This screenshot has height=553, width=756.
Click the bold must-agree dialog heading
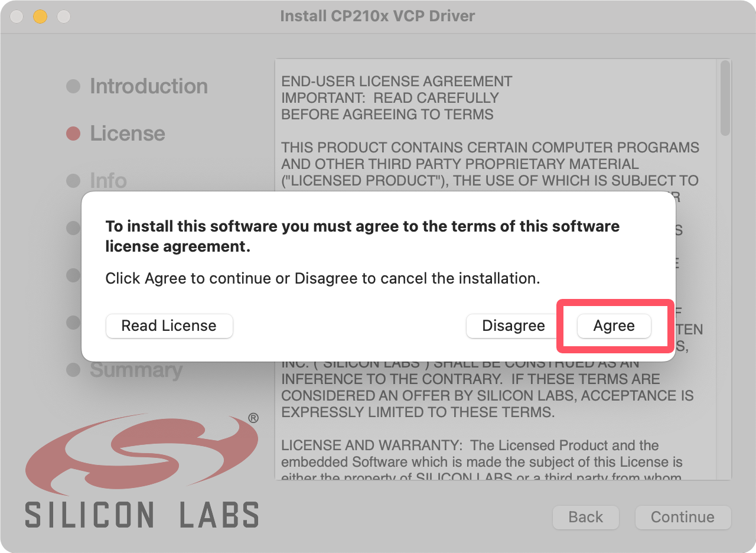click(362, 236)
